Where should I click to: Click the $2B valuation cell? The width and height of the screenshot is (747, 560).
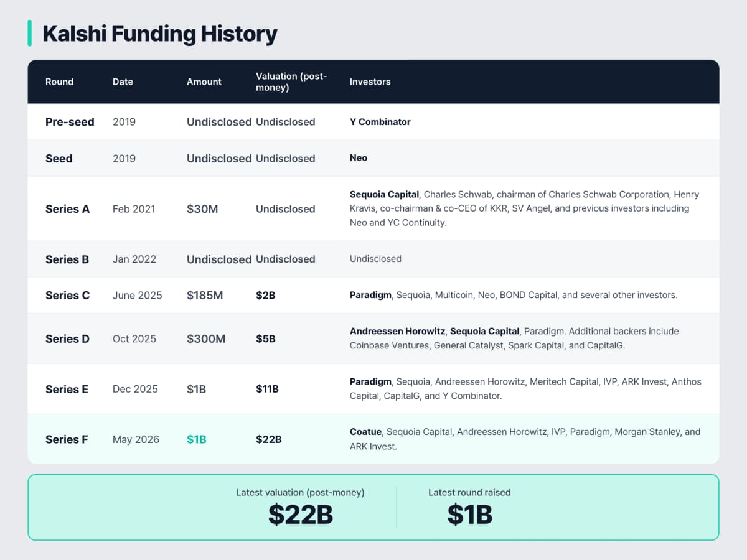[x=265, y=296]
